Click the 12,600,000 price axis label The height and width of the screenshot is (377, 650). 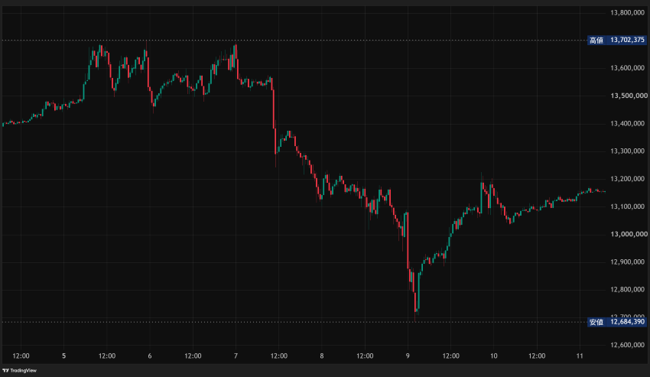coord(627,345)
